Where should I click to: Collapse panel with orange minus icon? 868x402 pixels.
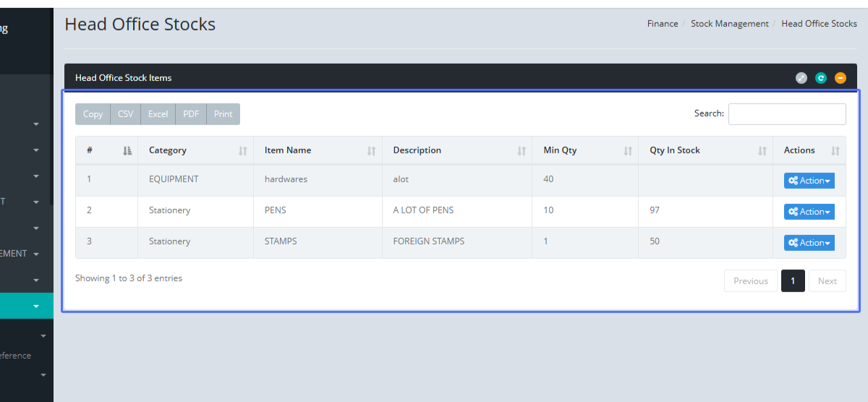840,78
